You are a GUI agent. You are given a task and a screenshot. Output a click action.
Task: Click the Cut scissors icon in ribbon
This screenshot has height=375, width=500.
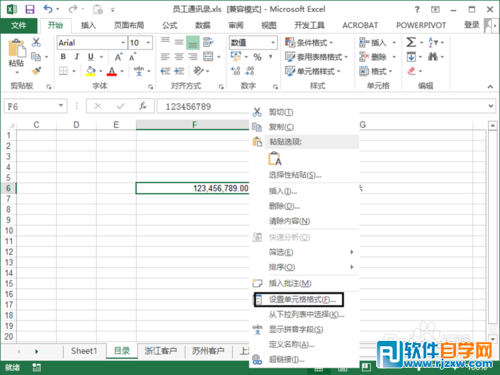(36, 42)
